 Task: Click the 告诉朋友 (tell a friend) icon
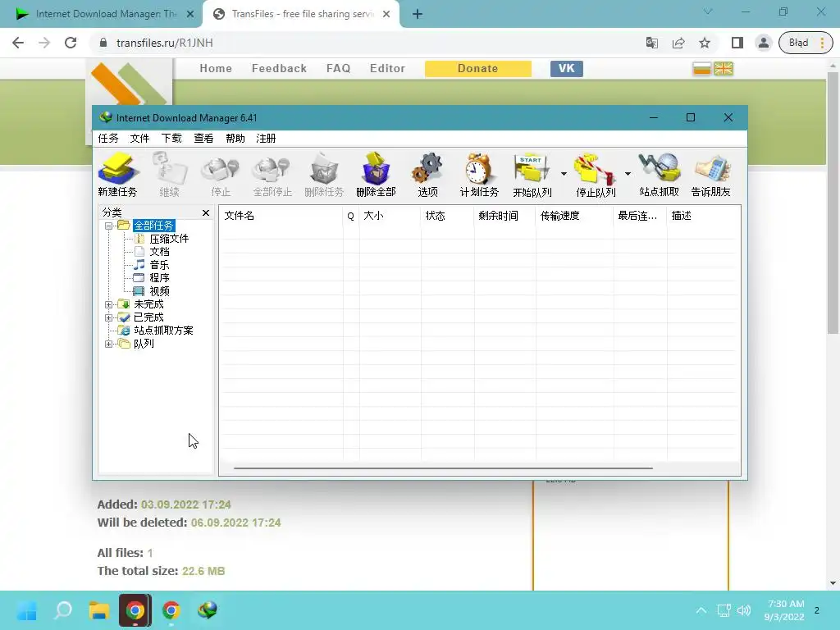(x=711, y=174)
